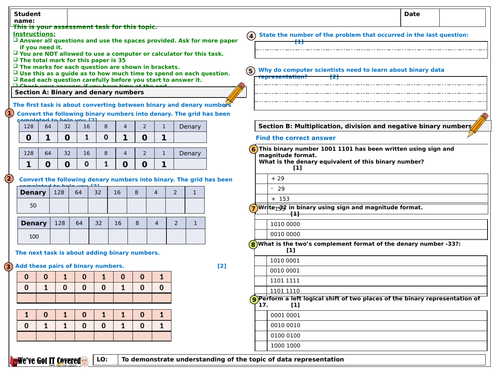Click the question 3 number circle
This screenshot has height=375, width=500.
(x=9, y=267)
